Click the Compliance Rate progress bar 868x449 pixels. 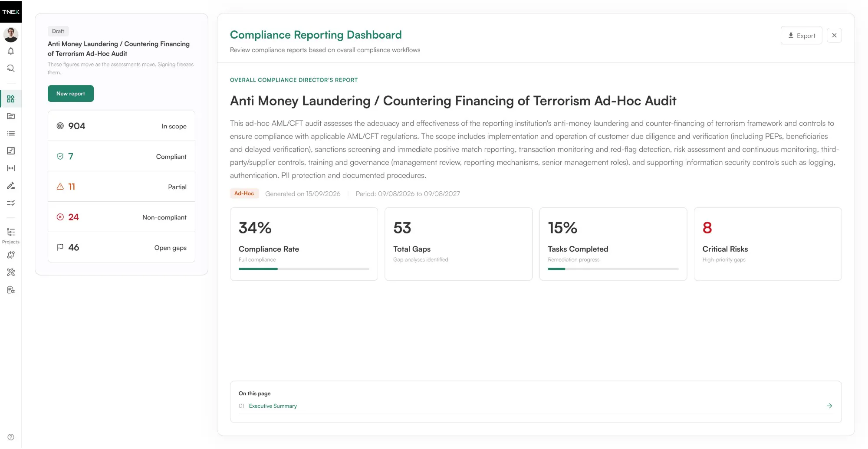304,269
